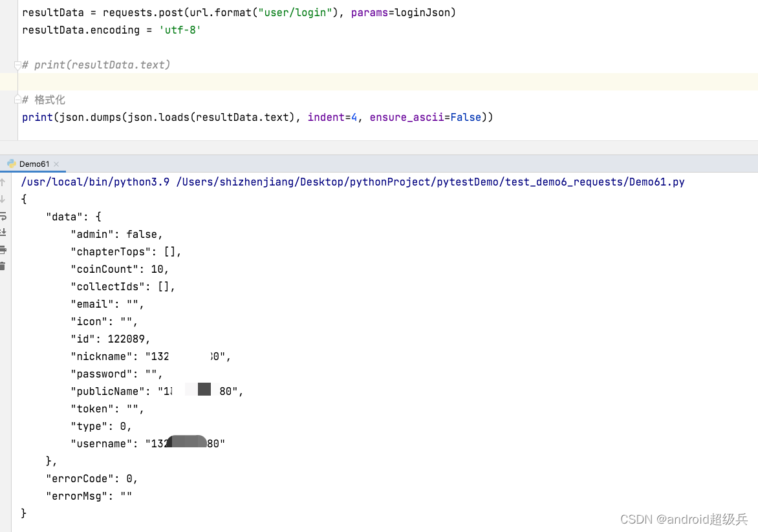Click the "username" output line
This screenshot has height=532, width=758.
(x=148, y=443)
